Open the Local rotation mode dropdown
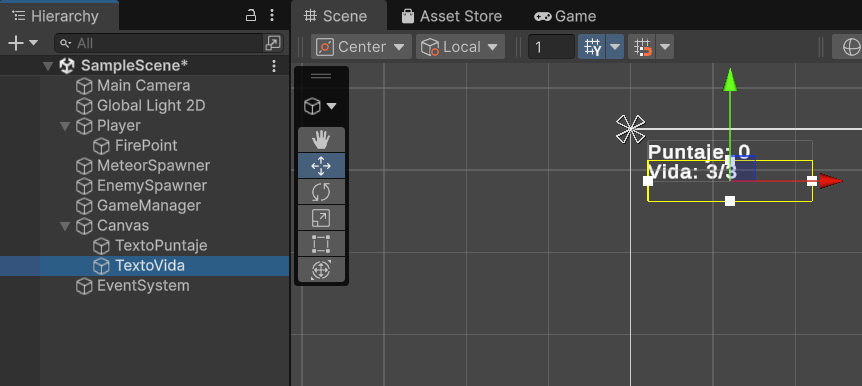The height and width of the screenshot is (386, 862). click(461, 47)
